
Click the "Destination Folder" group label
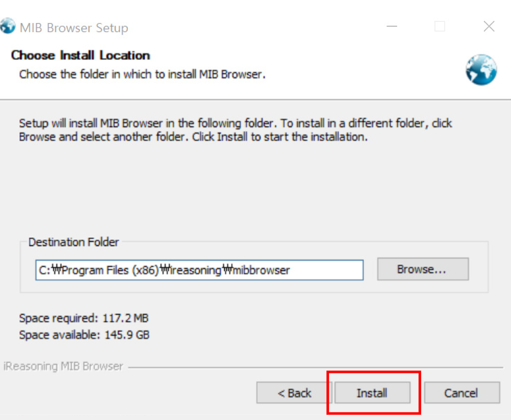click(74, 242)
